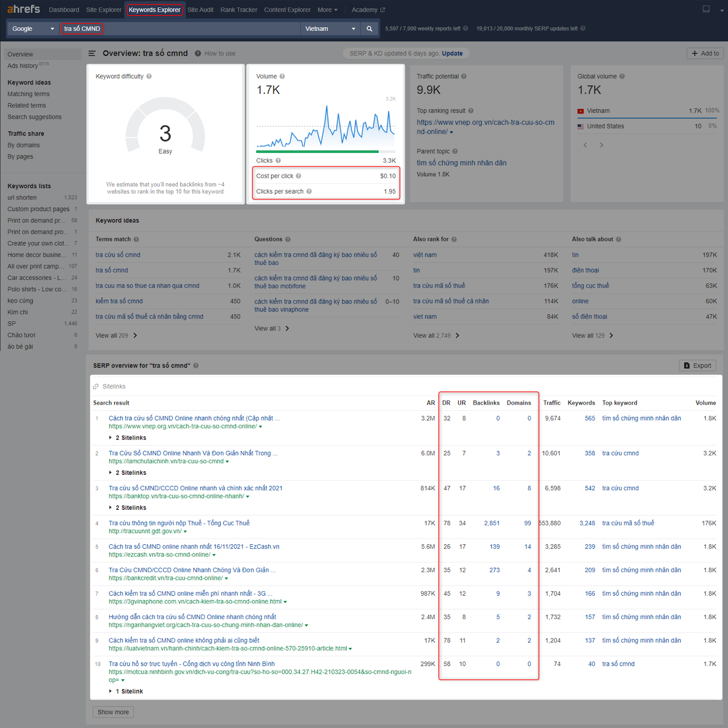Click help icon next to How to use
The image size is (728, 728).
click(x=198, y=53)
